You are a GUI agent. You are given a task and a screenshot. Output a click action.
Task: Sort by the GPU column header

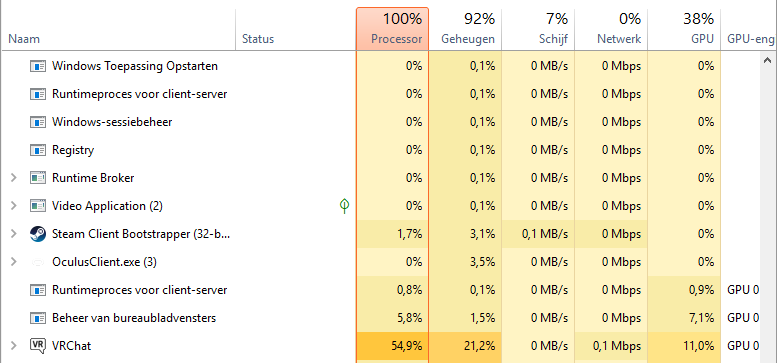pos(684,29)
